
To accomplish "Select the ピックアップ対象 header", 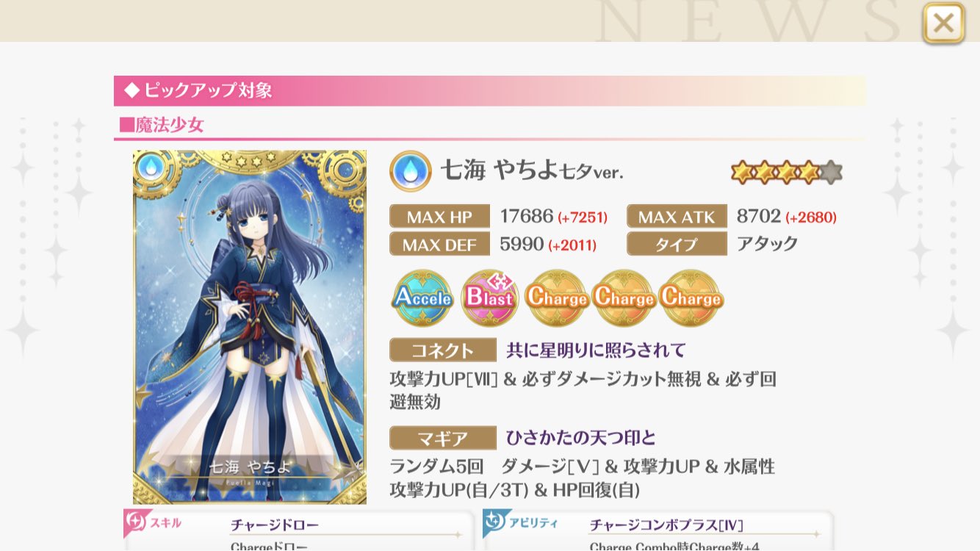I will click(x=489, y=90).
